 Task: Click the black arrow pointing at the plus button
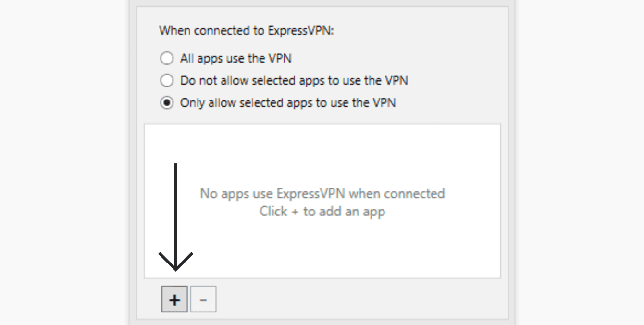click(x=176, y=216)
